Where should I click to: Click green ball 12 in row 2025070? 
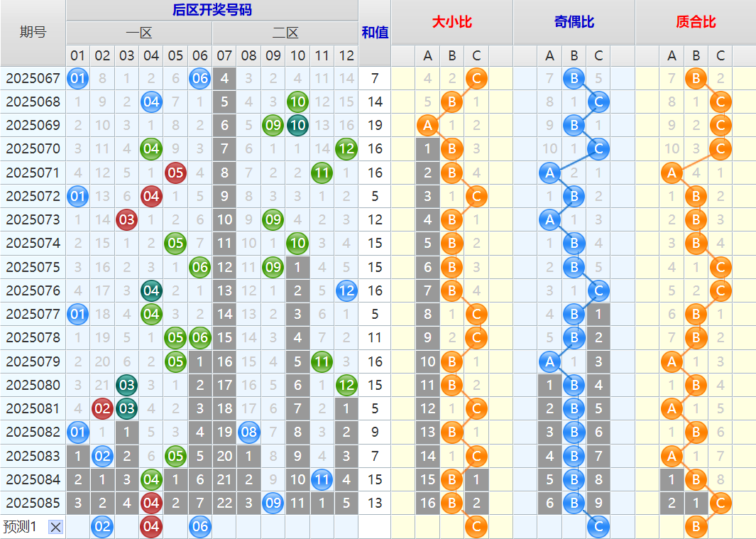(346, 148)
